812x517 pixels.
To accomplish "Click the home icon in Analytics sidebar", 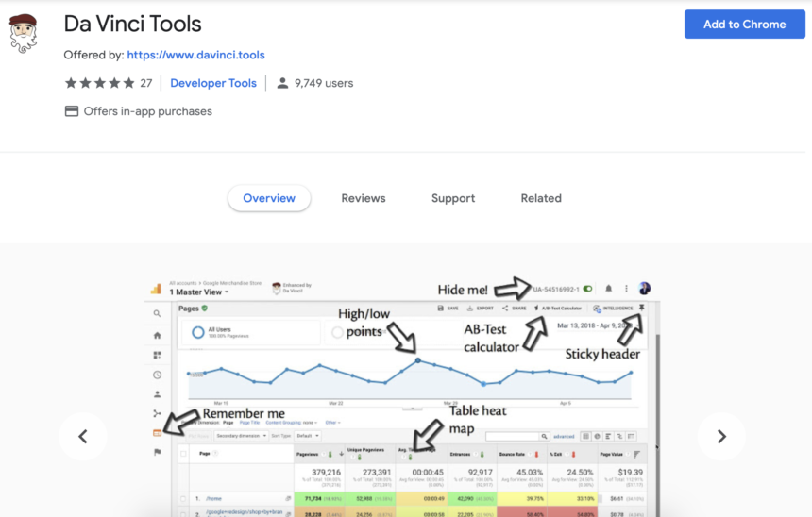I will click(x=158, y=335).
